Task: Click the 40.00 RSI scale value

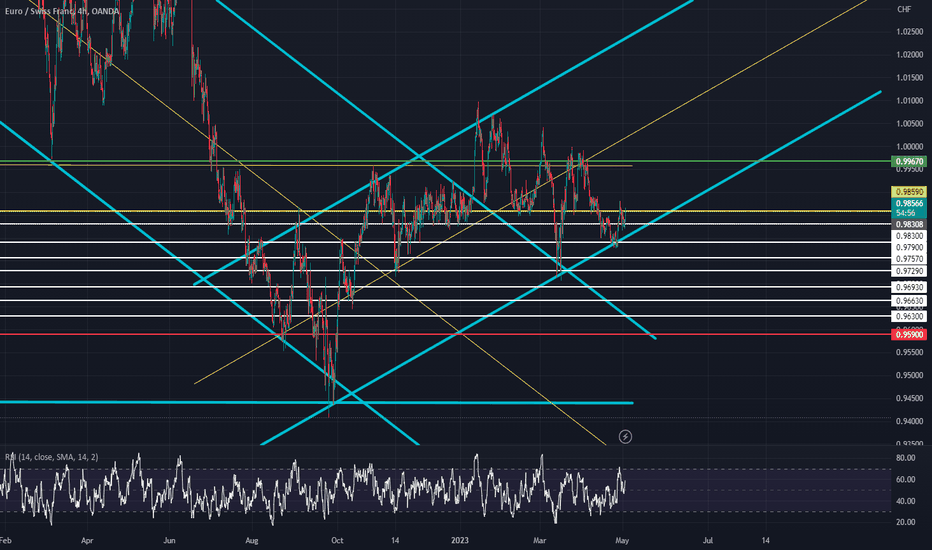Action: pos(905,501)
